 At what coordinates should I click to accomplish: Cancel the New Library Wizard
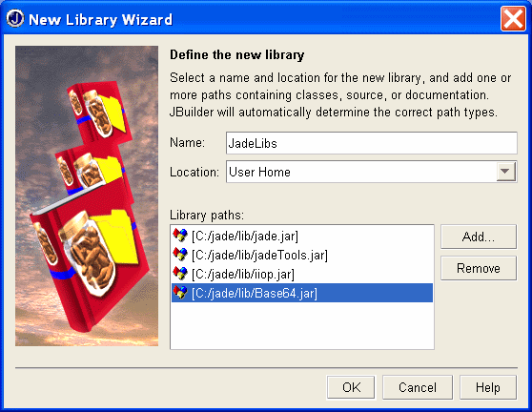[418, 387]
